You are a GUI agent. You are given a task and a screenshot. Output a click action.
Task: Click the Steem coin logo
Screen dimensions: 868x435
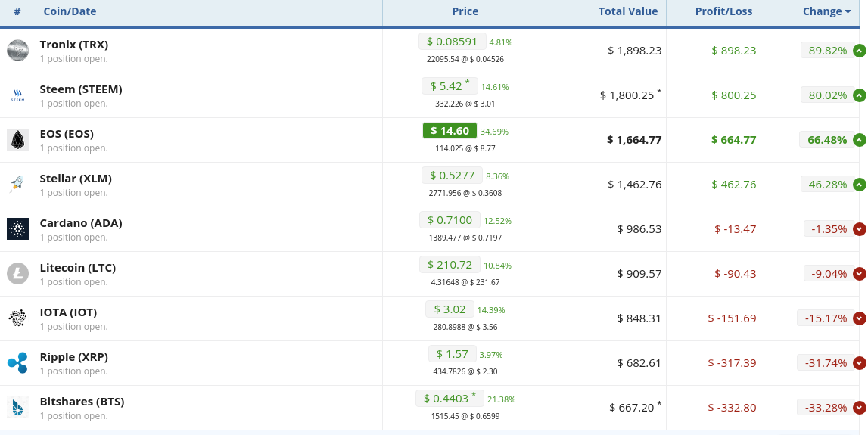click(x=17, y=95)
